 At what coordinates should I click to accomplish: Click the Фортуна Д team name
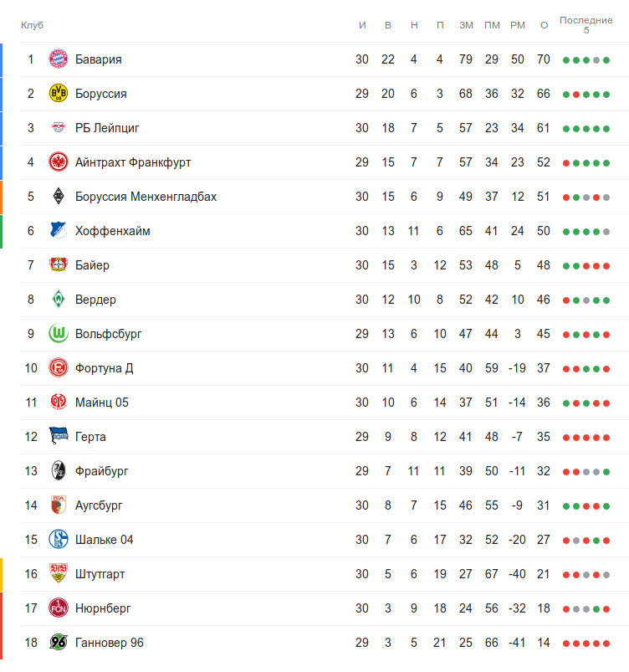[104, 368]
